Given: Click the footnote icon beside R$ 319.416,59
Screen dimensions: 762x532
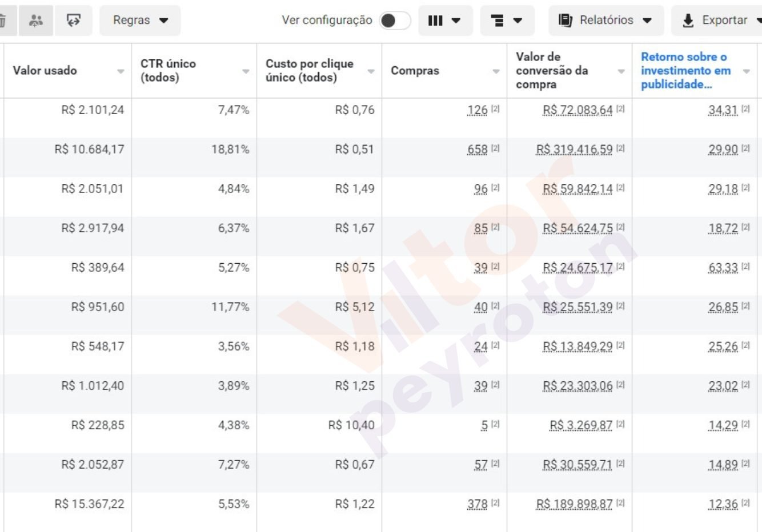Looking at the screenshot, I should click(620, 148).
